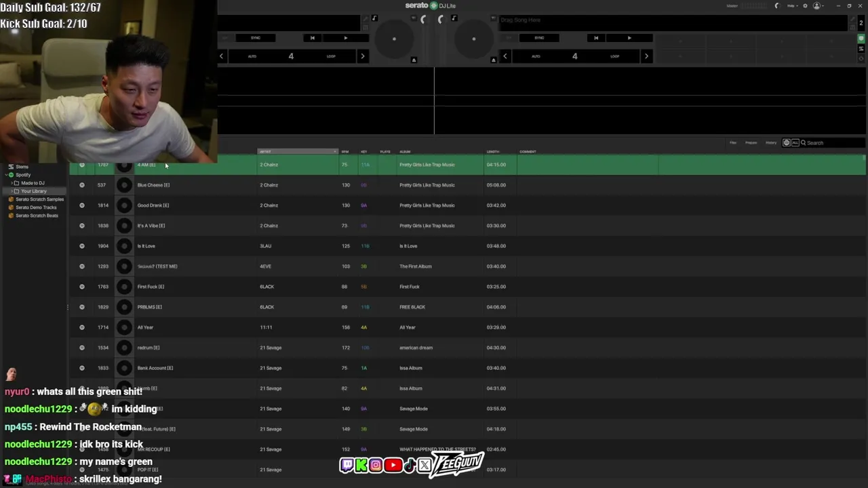The image size is (868, 488).
Task: Click the streaming icon on Is It Love row
Action: (82, 246)
